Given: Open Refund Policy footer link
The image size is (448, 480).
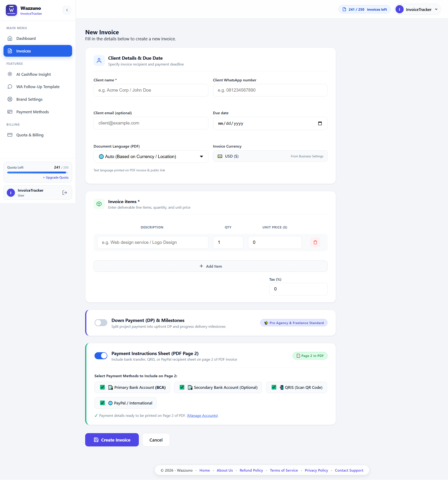Looking at the screenshot, I should point(251,470).
